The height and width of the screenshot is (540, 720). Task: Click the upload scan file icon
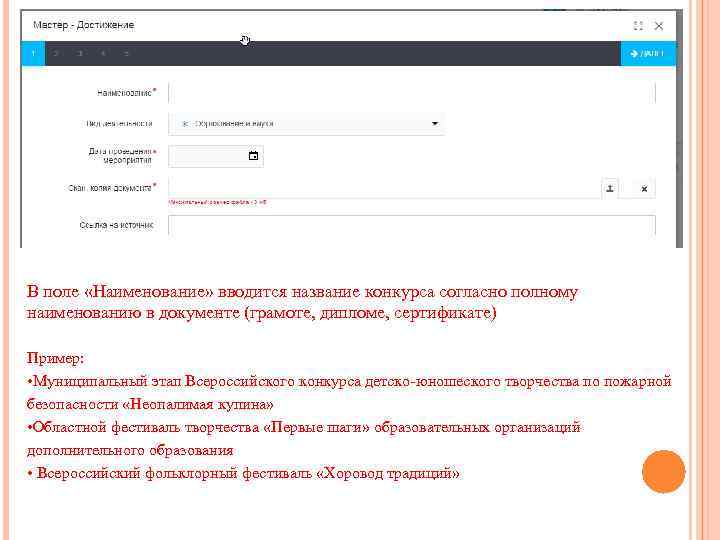[610, 188]
